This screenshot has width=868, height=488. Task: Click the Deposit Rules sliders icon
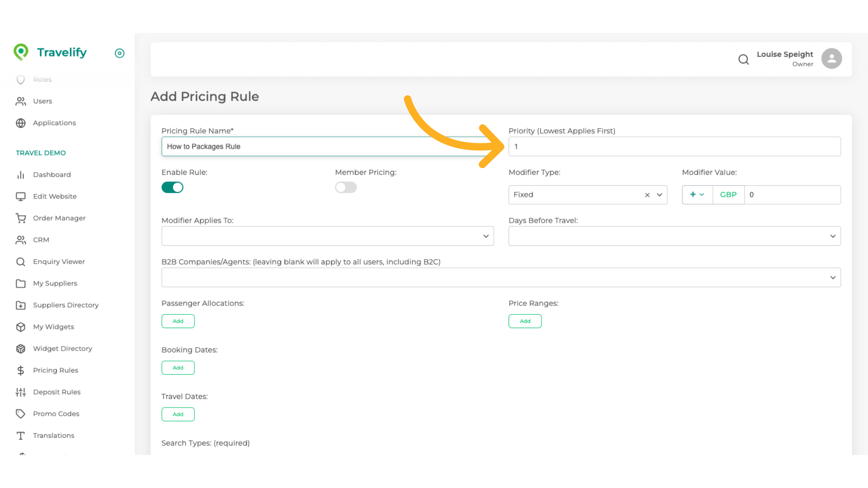coord(21,392)
